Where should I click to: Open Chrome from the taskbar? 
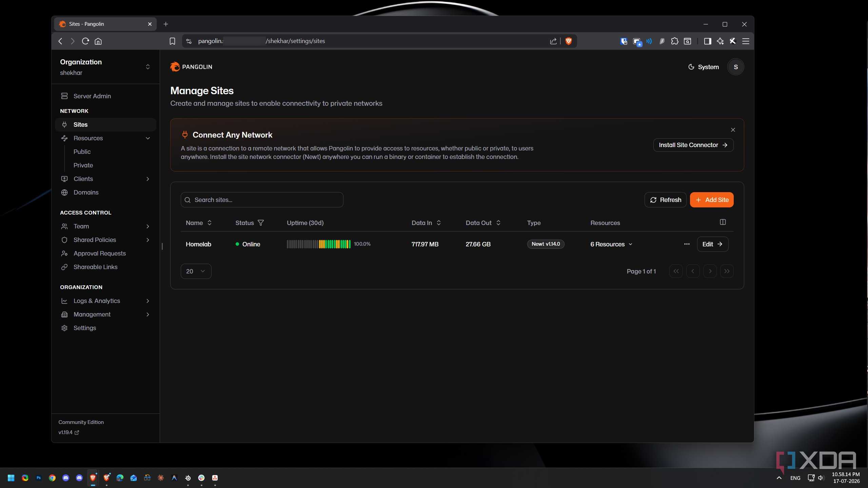52,478
